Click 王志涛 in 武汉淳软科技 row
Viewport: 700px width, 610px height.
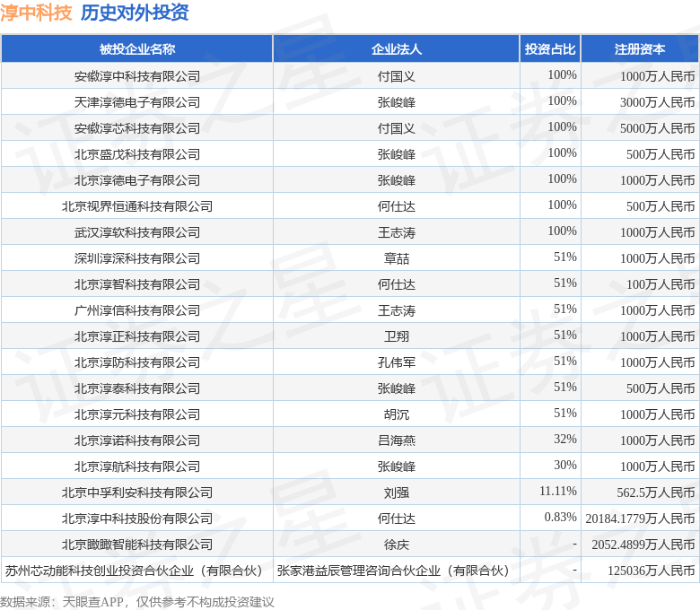[397, 232]
